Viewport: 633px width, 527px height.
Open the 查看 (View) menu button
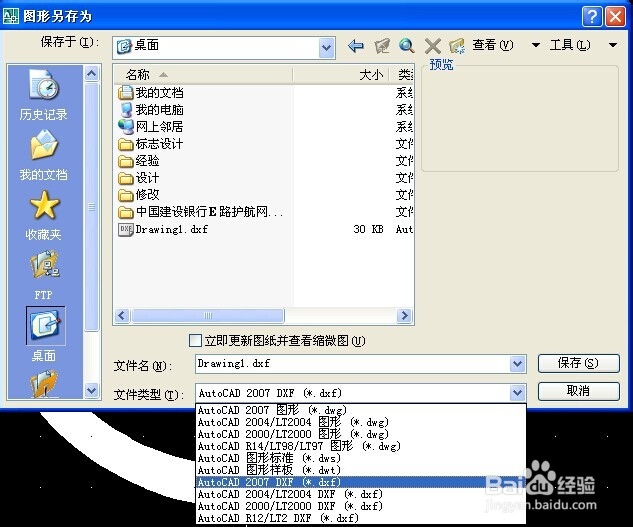click(x=493, y=45)
